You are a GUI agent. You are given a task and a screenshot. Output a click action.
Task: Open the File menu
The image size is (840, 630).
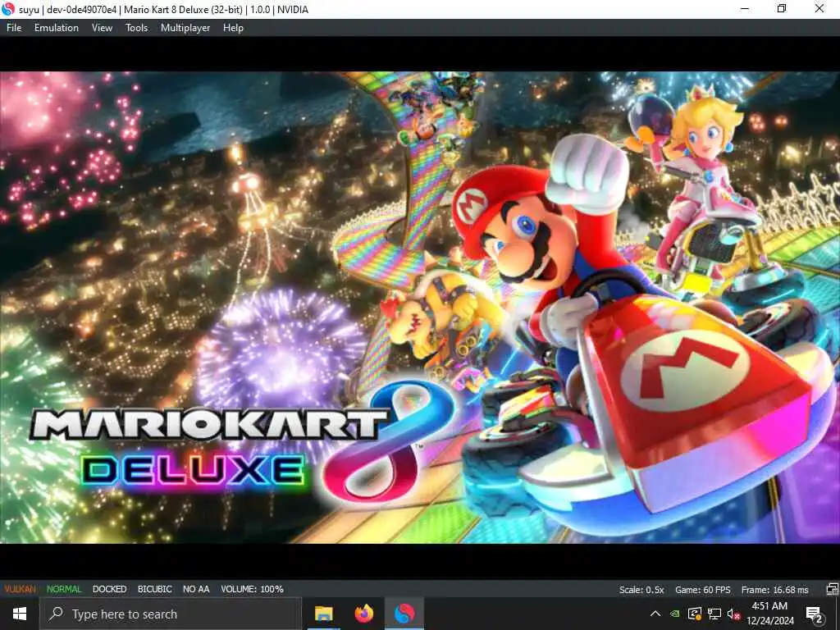pos(14,28)
